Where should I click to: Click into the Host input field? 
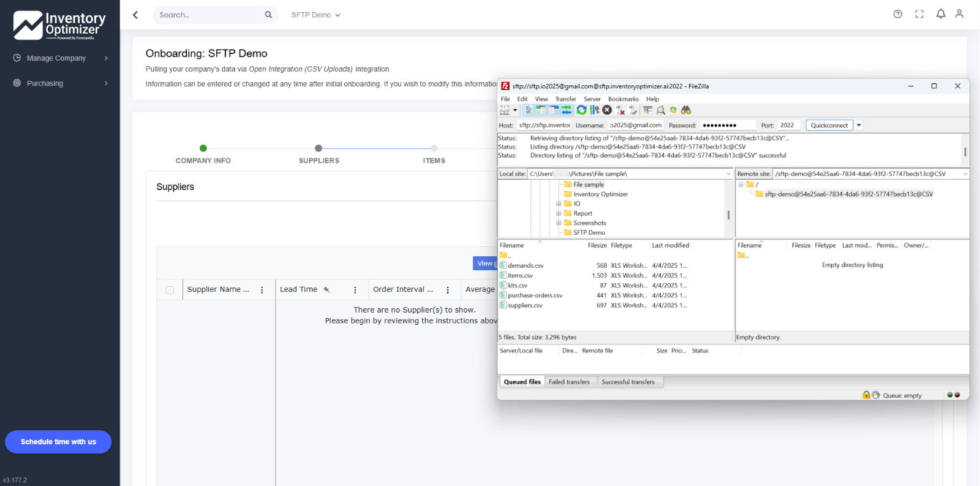pos(544,125)
